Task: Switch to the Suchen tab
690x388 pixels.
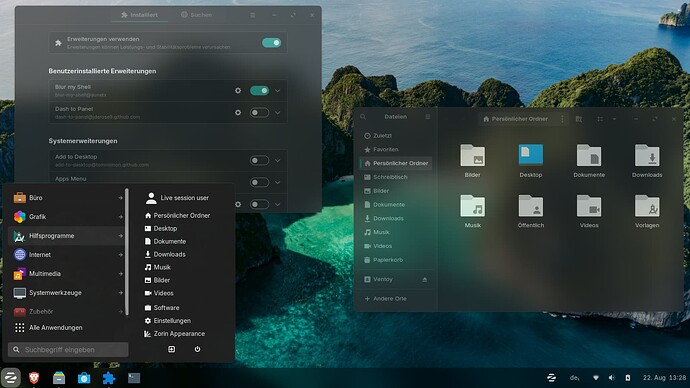Action: click(196, 15)
